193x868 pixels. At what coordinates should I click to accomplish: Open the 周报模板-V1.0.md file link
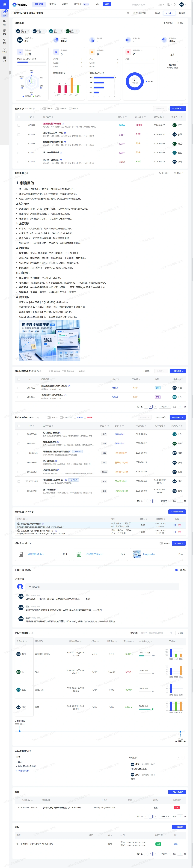point(36,554)
